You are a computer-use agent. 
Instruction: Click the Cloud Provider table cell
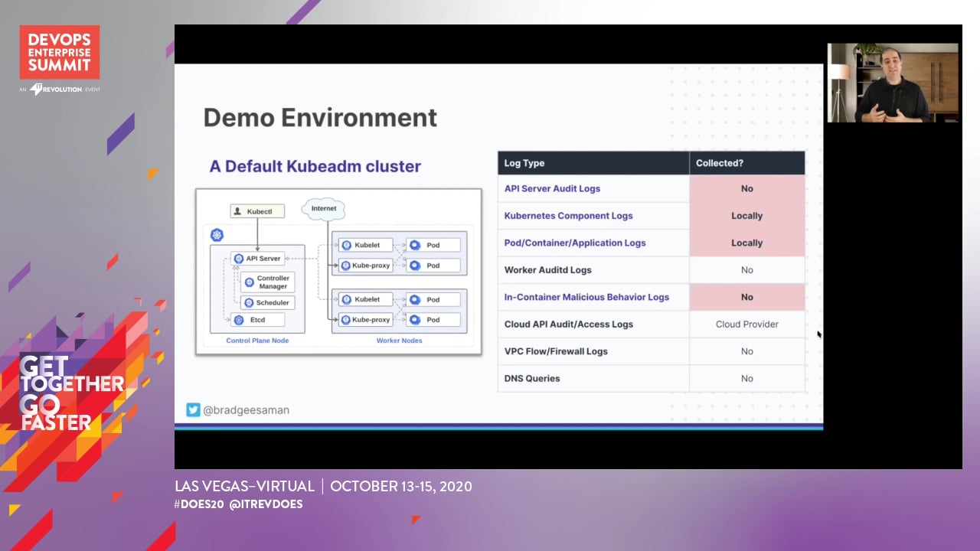point(746,324)
